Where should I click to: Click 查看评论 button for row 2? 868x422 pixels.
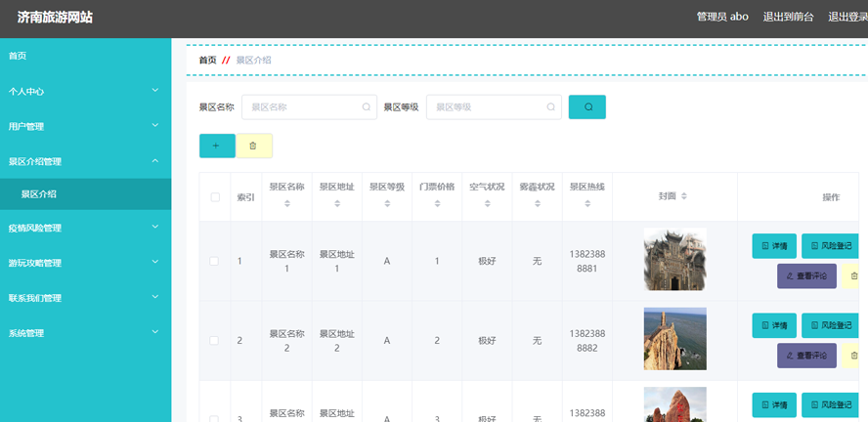(x=806, y=356)
